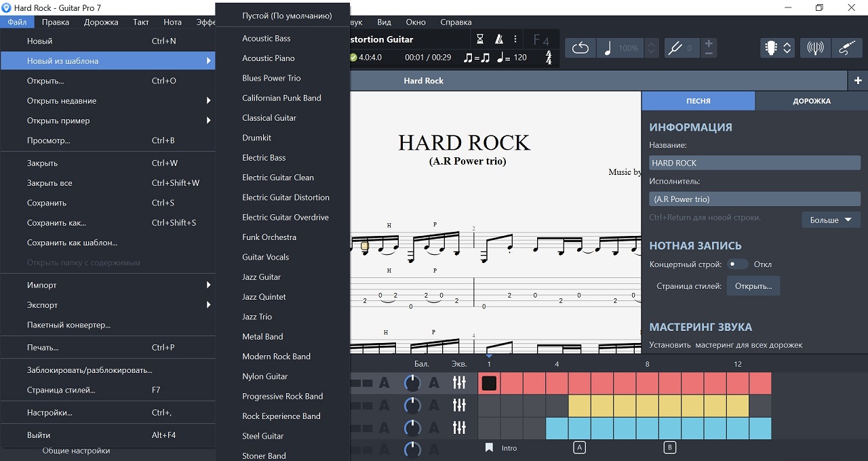Screen dimensions: 868x461
Task: Click Открыть... button for style page
Action: pyautogui.click(x=753, y=286)
